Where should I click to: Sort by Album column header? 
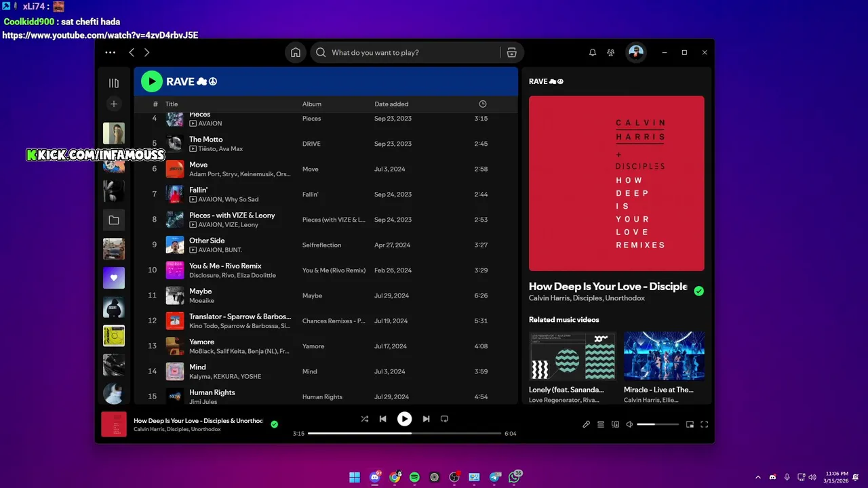point(312,104)
